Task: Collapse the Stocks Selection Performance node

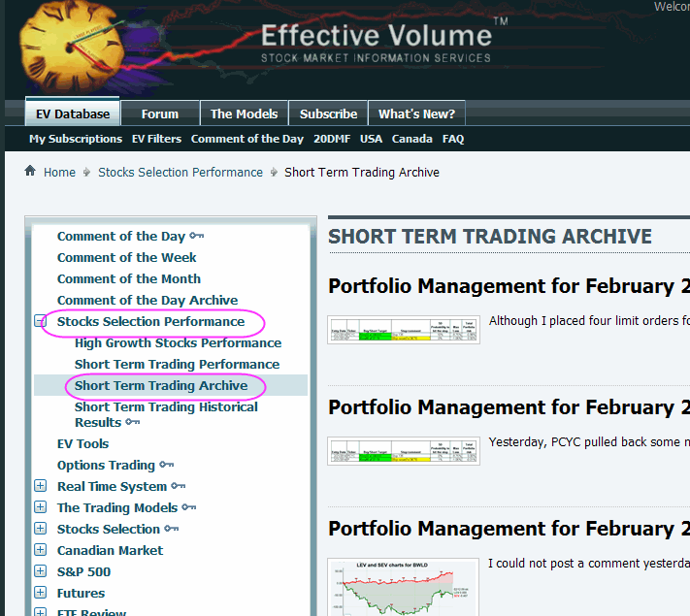Action: 40,321
